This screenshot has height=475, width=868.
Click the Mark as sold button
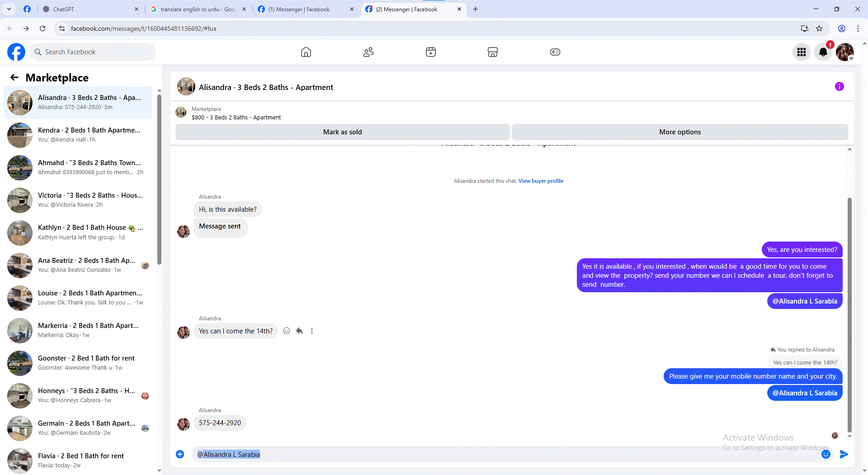pyautogui.click(x=342, y=132)
